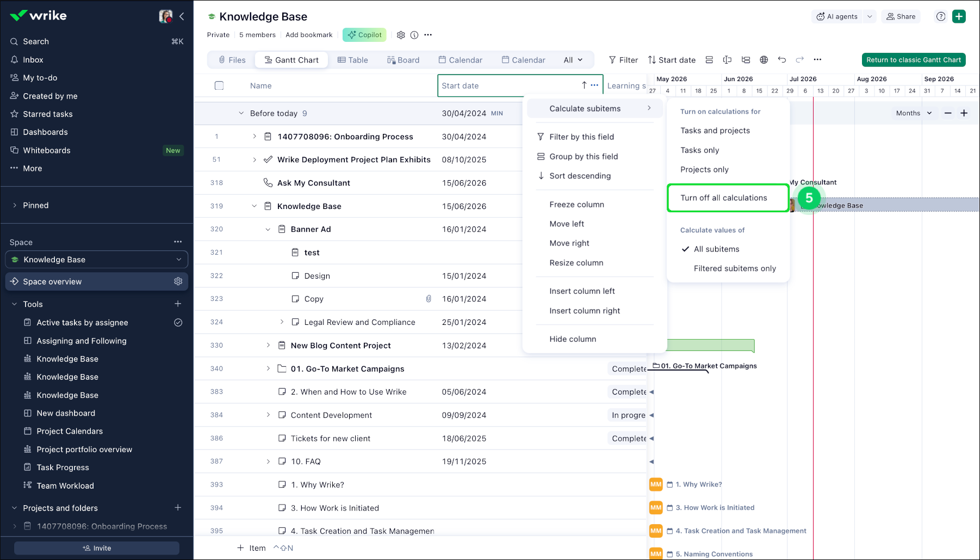The image size is (980, 560).
Task: Expand the 01. Go-To Market Campaigns row
Action: [268, 368]
